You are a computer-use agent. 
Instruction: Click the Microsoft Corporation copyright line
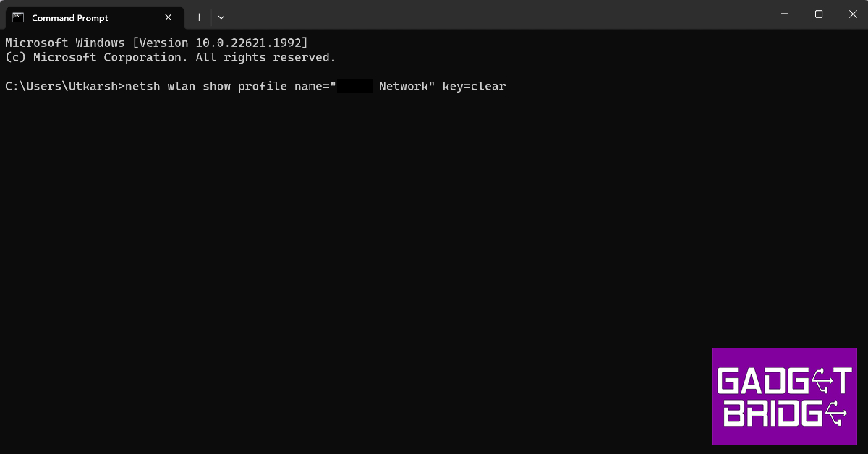(170, 58)
